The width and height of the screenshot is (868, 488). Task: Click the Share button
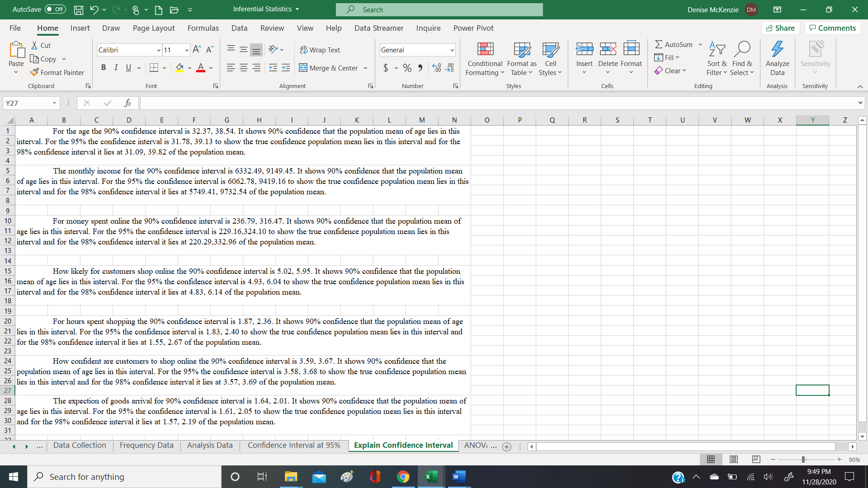tap(783, 28)
